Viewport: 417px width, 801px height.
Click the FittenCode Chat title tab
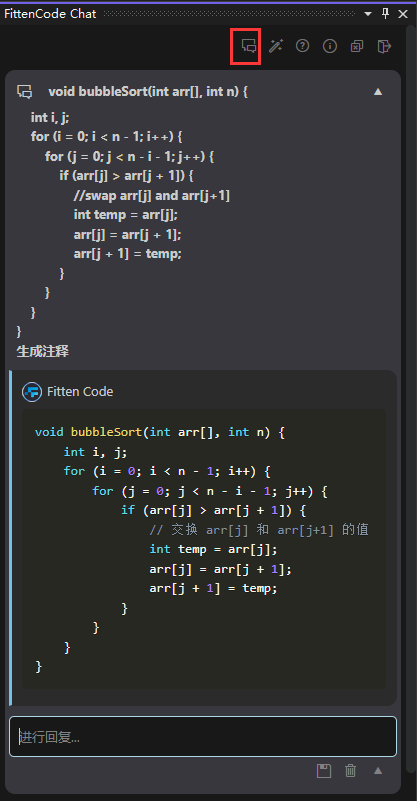[x=50, y=14]
